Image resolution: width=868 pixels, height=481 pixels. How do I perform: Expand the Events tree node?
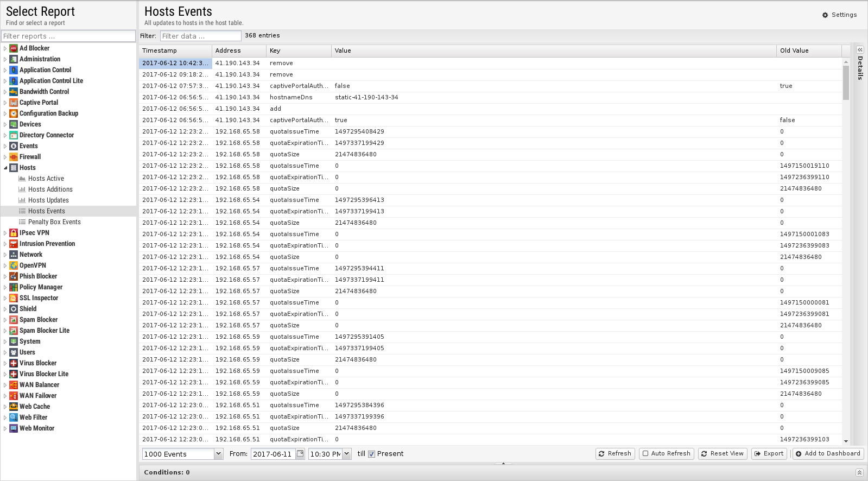(5, 146)
